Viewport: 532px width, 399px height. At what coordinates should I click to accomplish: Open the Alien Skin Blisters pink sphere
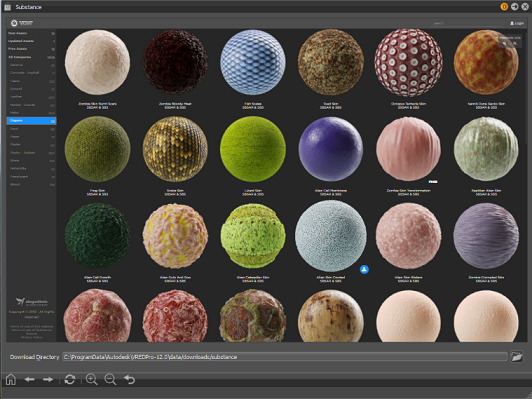408,236
